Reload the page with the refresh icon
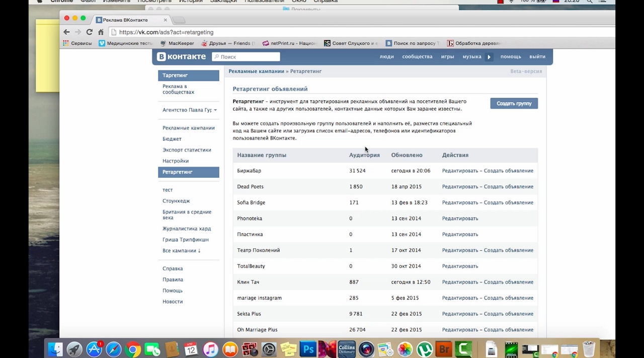Image resolution: width=644 pixels, height=358 pixels. tap(89, 32)
